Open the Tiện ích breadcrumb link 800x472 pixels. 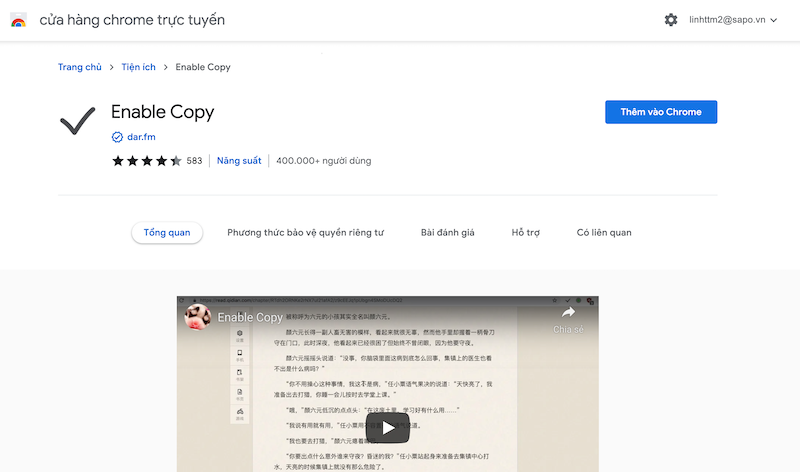click(138, 67)
